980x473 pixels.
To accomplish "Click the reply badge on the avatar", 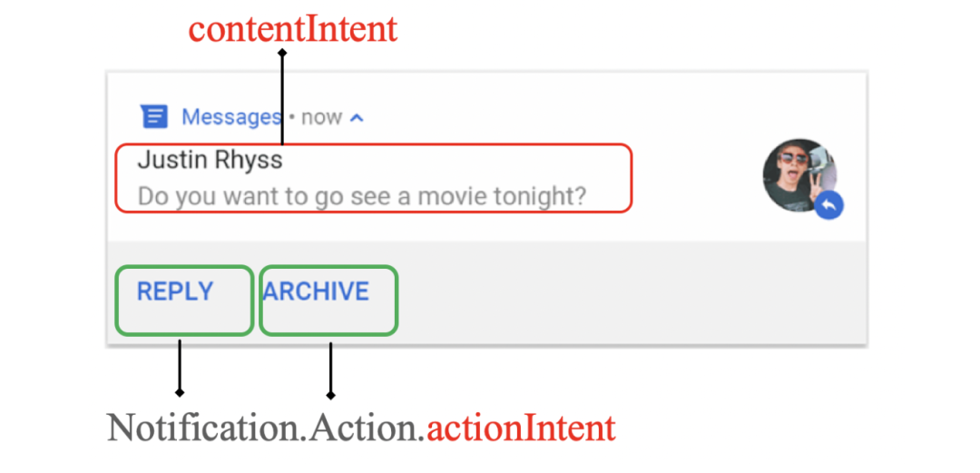I will (x=828, y=206).
